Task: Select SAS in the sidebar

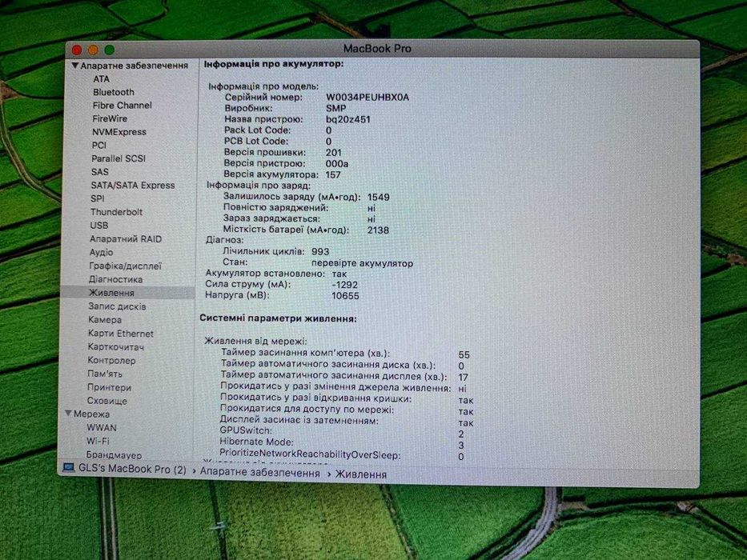Action: click(x=99, y=172)
